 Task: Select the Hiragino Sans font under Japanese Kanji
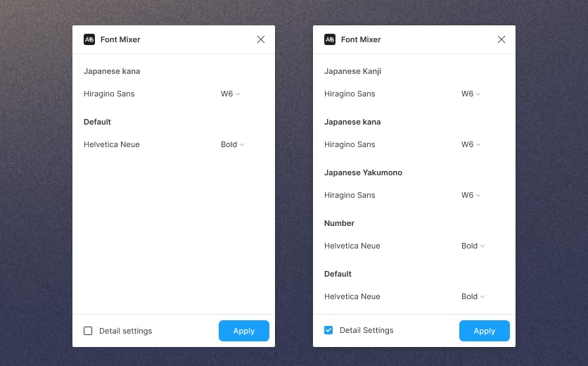tap(350, 94)
